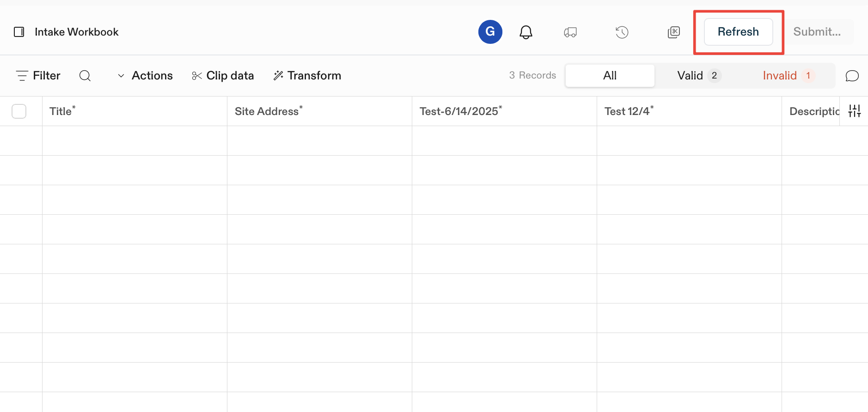
Task: Tick the select-all rows checkbox
Action: (x=19, y=111)
